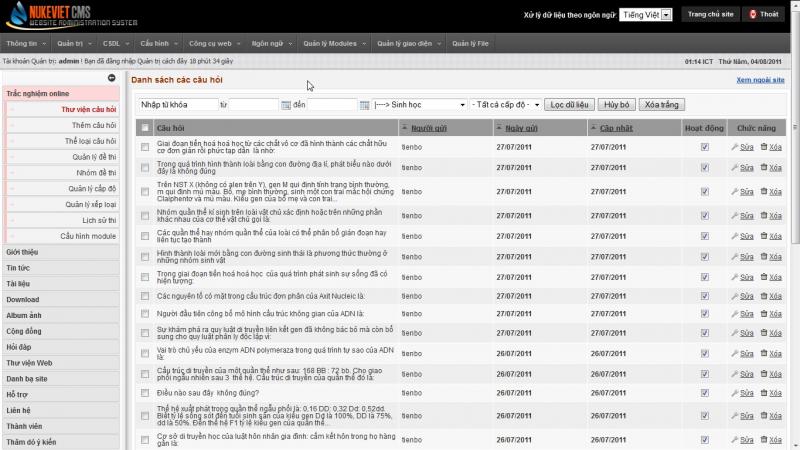Click Sửa edit icon for 'Các nguyên tố có mặt' row
Image resolution: width=800 pixels, height=450 pixels.
tap(735, 296)
